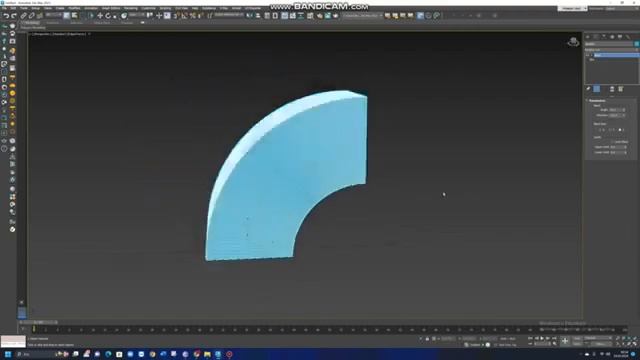Switch to Display command panel tab
The width and height of the screenshot is (640, 360).
pos(620,37)
